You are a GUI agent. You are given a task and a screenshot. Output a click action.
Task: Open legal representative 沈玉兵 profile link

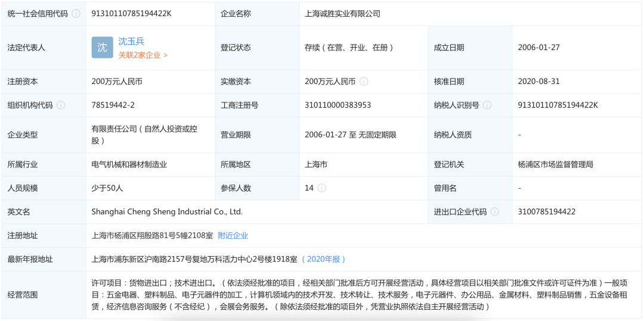tap(131, 42)
